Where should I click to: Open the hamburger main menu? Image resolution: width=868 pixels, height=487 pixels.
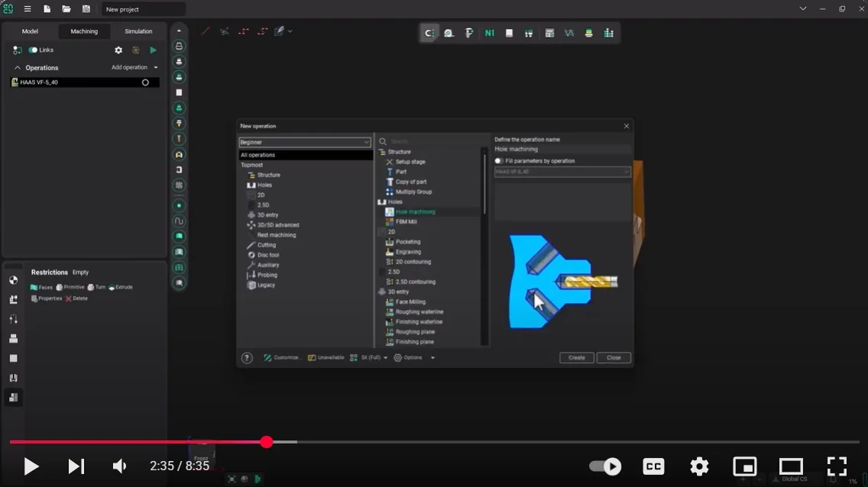coord(28,9)
